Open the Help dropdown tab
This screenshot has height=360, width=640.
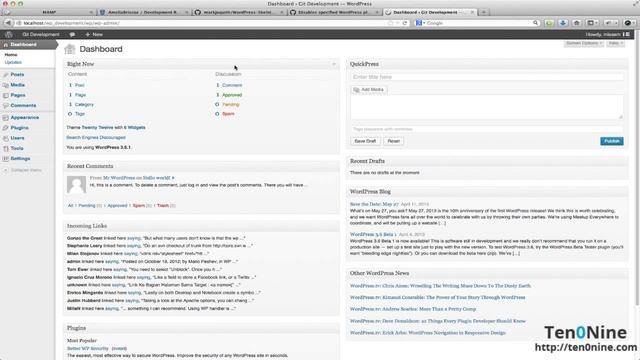(615, 43)
